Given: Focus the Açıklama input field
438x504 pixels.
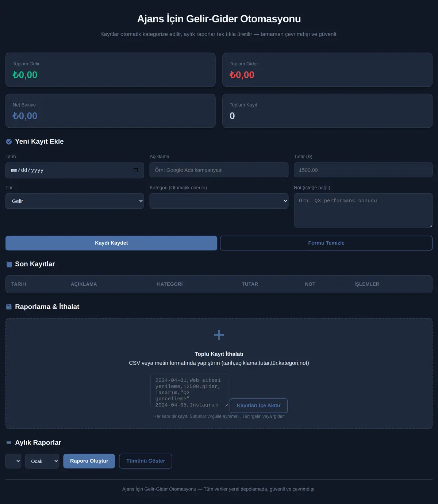Looking at the screenshot, I should [219, 170].
